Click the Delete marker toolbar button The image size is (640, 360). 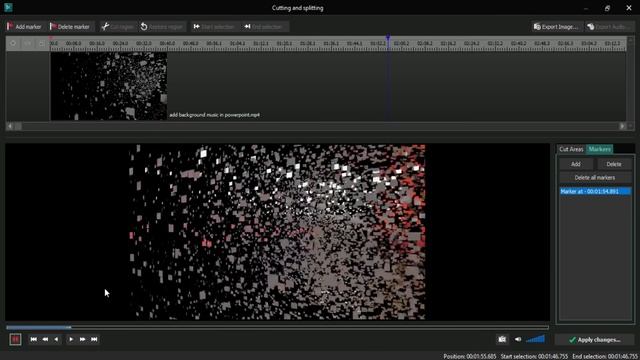[70, 27]
